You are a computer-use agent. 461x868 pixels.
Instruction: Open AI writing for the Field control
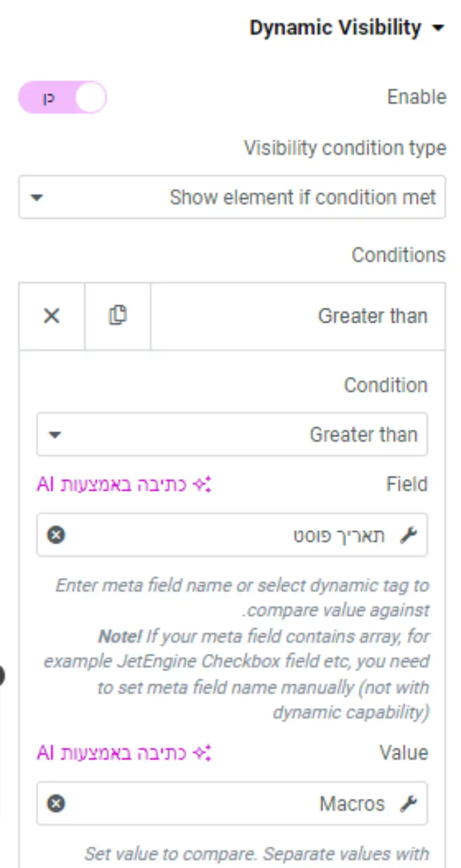124,485
